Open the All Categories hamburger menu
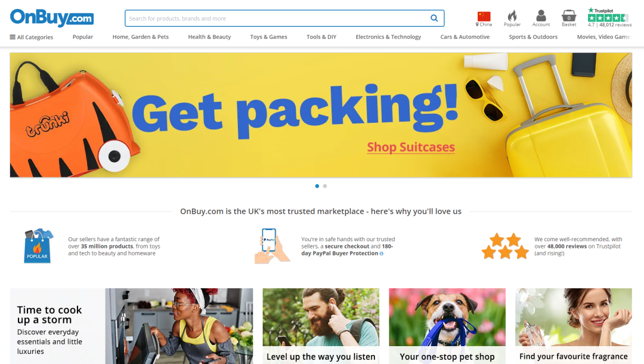 (x=32, y=37)
